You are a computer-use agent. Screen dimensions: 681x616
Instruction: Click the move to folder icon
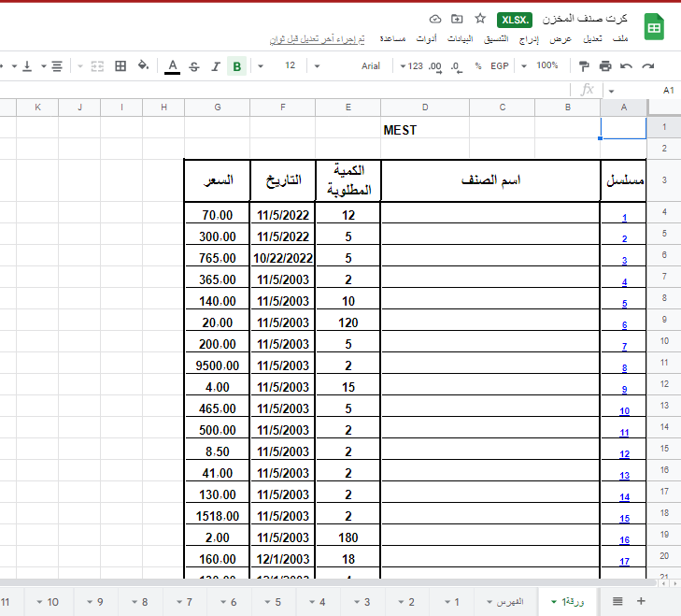[x=457, y=19]
